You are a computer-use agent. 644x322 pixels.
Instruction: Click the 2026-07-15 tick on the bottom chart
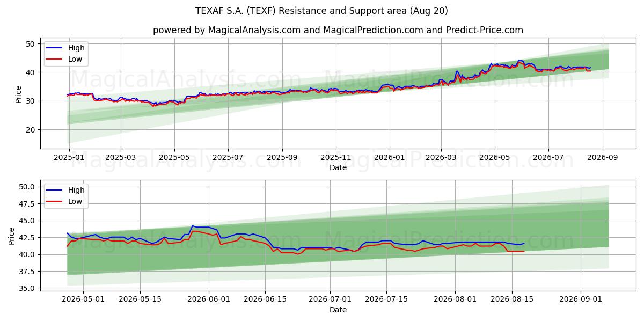click(386, 299)
